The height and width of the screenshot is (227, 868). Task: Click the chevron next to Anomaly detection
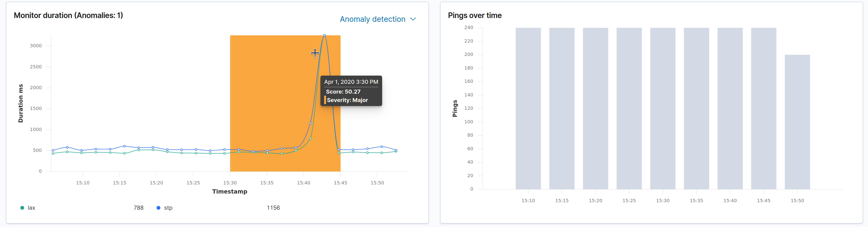(x=413, y=19)
